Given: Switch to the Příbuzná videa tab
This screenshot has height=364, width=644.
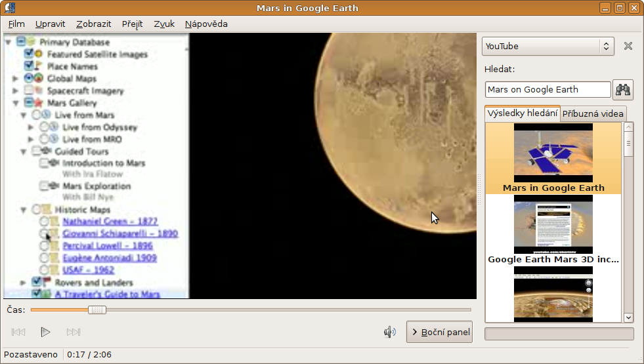Looking at the screenshot, I should click(x=593, y=113).
